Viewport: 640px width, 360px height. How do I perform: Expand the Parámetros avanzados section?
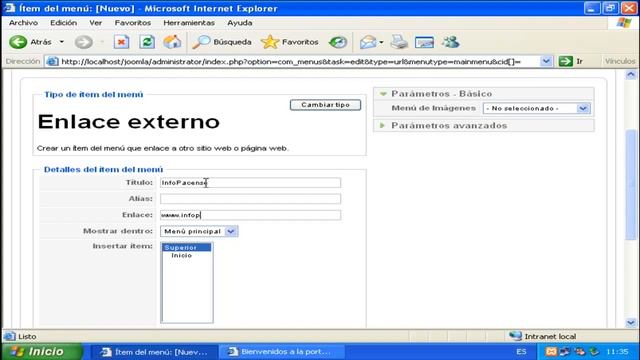pos(449,126)
